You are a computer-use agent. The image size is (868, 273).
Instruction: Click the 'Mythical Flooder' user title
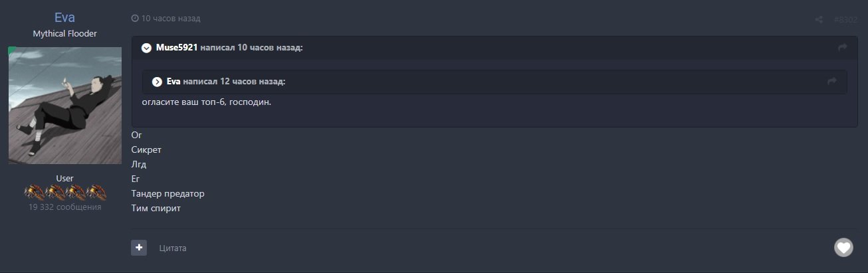[64, 34]
